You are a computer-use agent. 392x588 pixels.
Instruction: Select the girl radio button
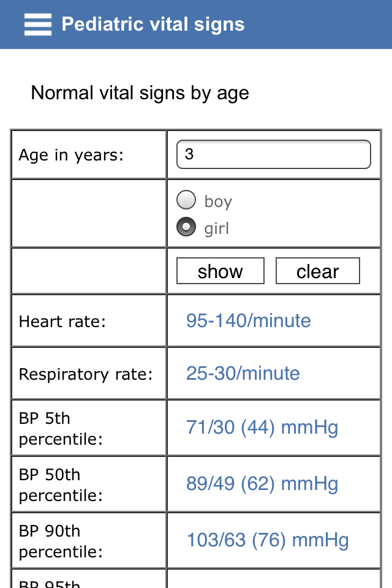[x=186, y=227]
